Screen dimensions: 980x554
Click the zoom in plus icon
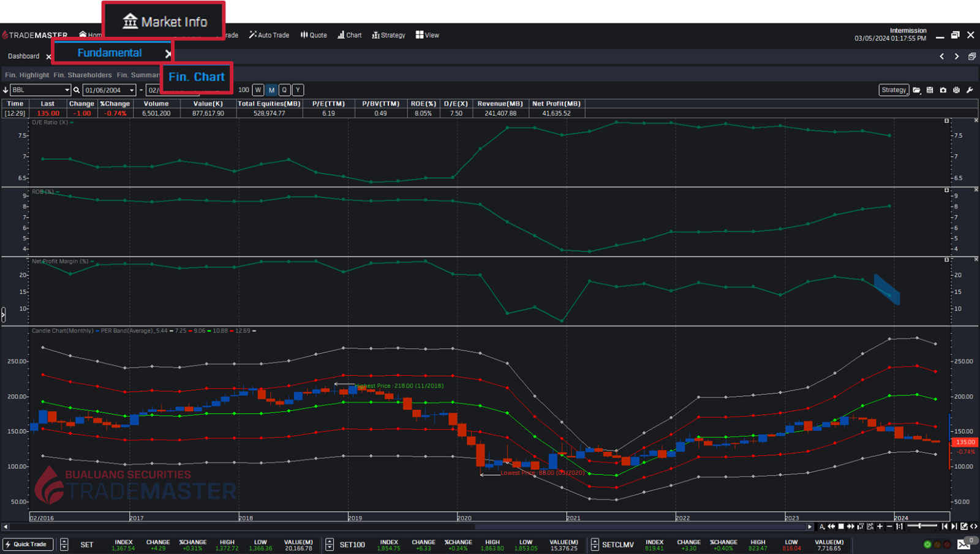point(880,526)
